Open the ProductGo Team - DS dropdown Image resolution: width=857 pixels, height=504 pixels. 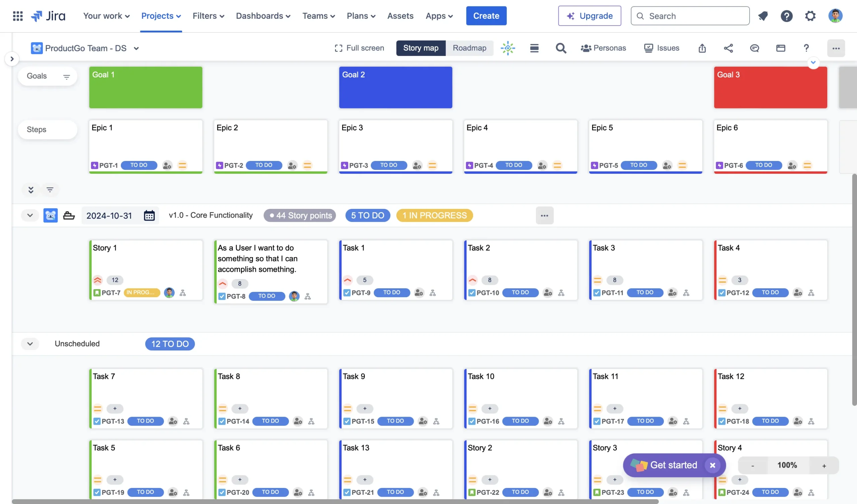[85, 48]
